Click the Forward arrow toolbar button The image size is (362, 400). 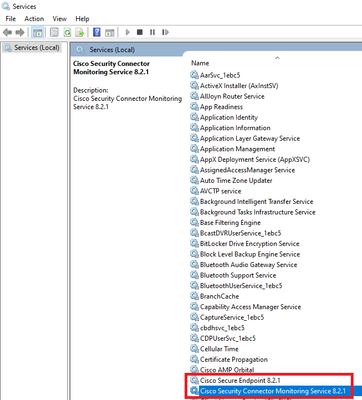point(20,32)
